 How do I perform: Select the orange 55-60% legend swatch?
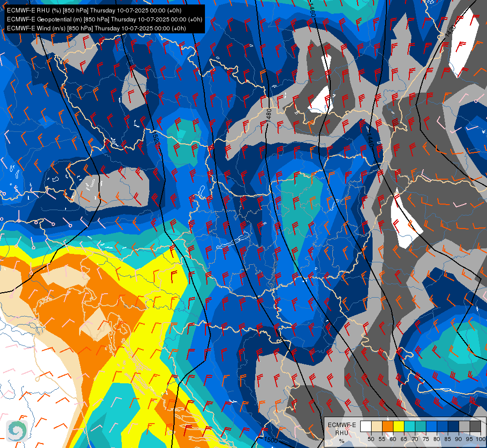tap(388, 426)
